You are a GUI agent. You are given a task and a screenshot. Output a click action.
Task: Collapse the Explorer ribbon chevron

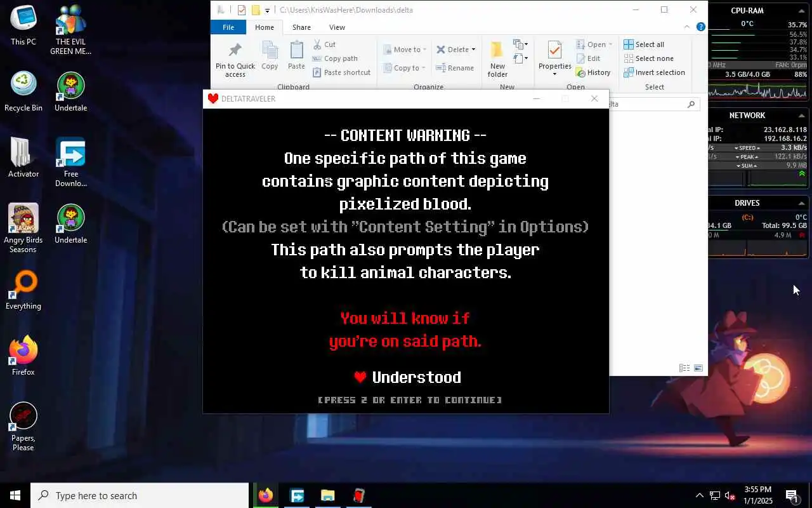[x=687, y=27]
